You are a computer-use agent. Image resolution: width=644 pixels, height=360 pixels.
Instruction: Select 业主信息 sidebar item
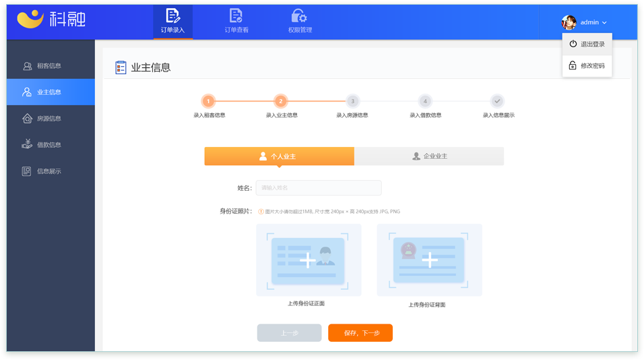coord(50,92)
